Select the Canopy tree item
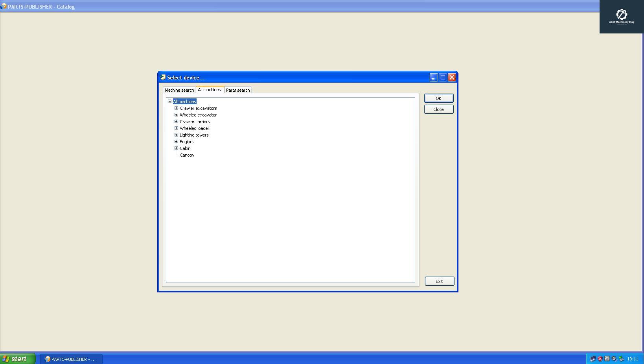The width and height of the screenshot is (644, 364). click(x=187, y=155)
